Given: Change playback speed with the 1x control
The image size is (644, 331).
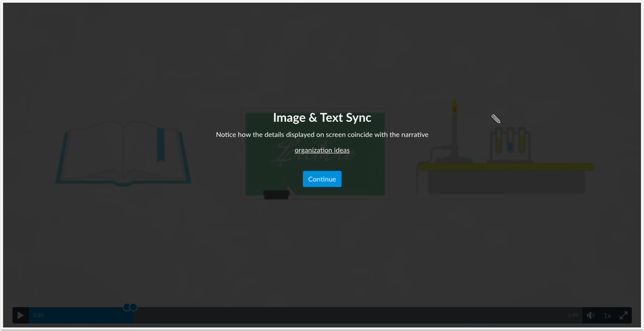Looking at the screenshot, I should 607,316.
